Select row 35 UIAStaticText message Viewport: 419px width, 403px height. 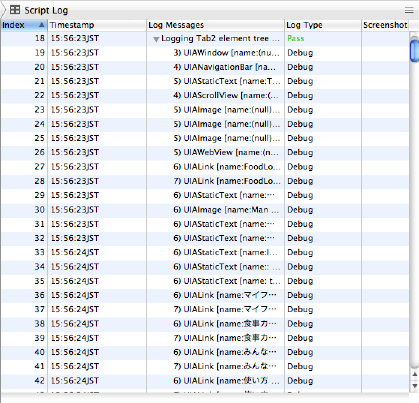point(227,281)
